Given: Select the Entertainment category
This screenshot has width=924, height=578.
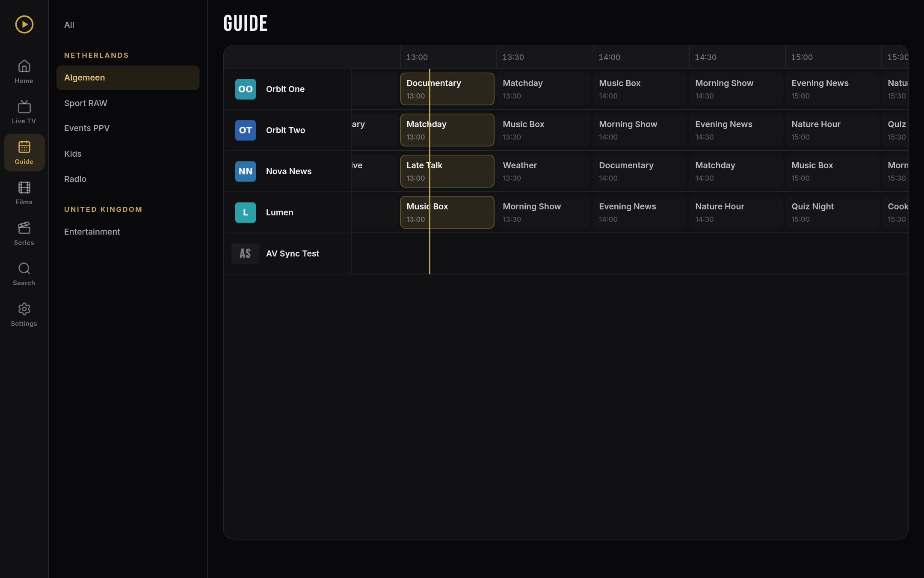Looking at the screenshot, I should point(128,232).
